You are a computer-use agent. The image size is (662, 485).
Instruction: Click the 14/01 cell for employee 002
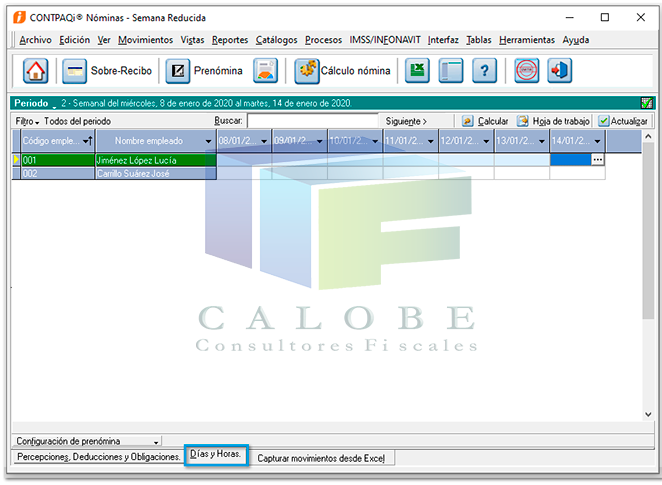[577, 173]
